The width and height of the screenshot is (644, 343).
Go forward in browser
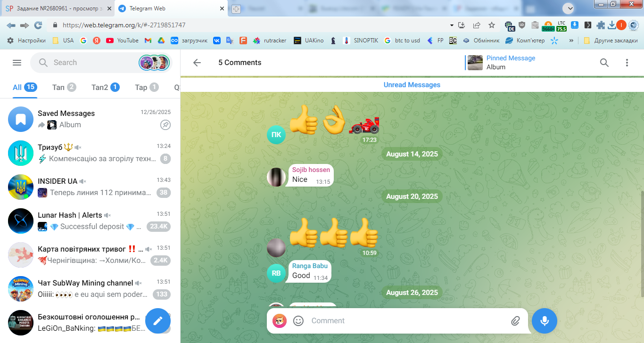click(x=25, y=25)
